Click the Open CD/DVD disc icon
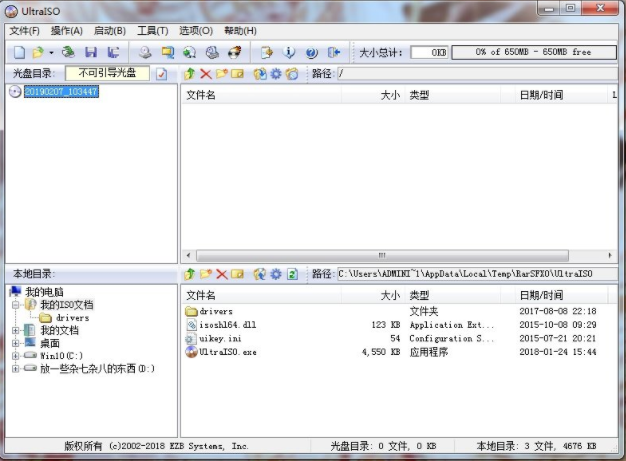Image resolution: width=626 pixels, height=461 pixels. (68, 52)
